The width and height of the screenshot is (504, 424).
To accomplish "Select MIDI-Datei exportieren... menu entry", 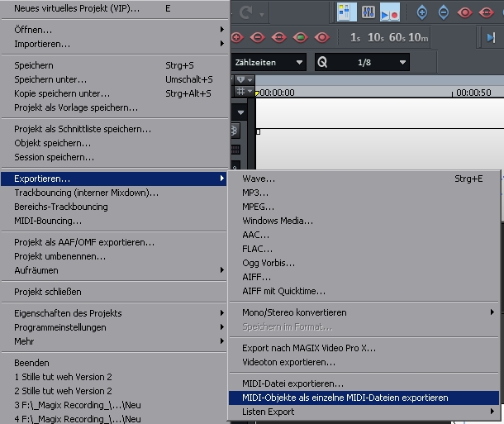I will (x=292, y=384).
